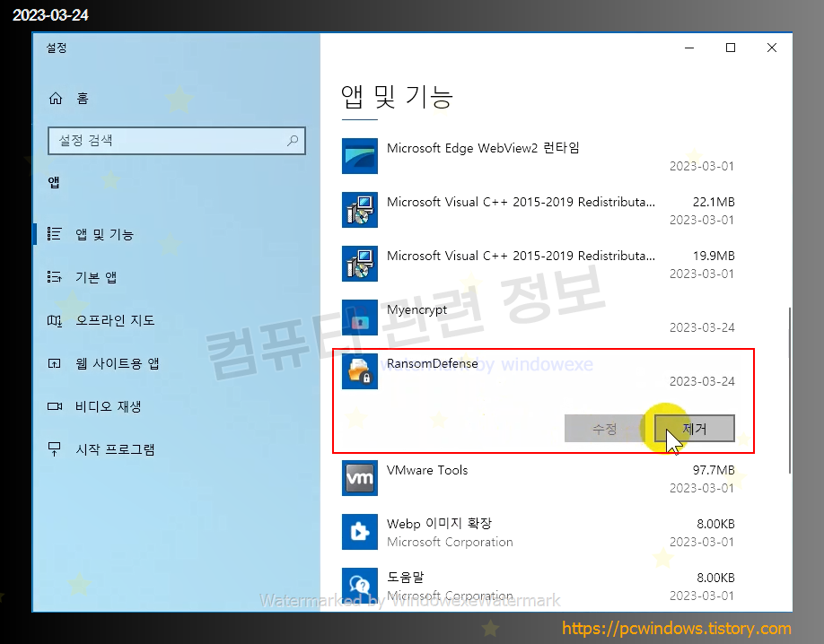The image size is (824, 644).
Task: Open 앱 및 기능 in sidebar
Action: click(x=104, y=234)
